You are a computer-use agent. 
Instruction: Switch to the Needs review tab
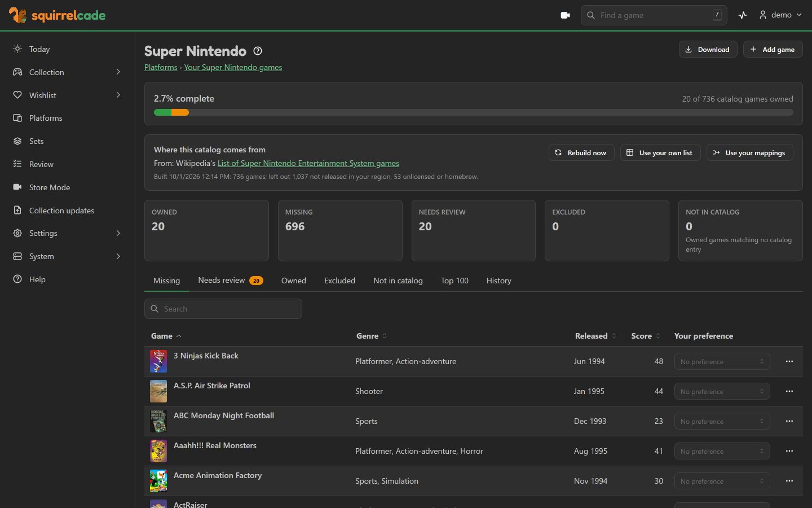click(x=231, y=281)
